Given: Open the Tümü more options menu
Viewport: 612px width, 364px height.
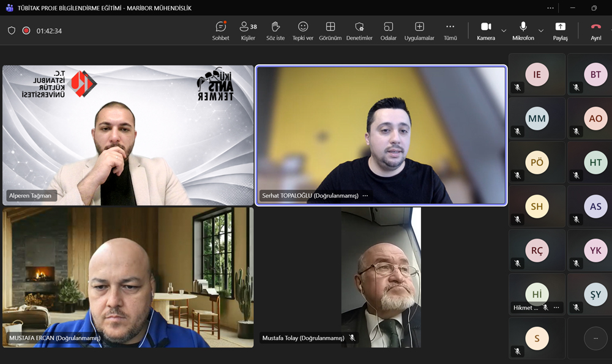Looking at the screenshot, I should (450, 31).
